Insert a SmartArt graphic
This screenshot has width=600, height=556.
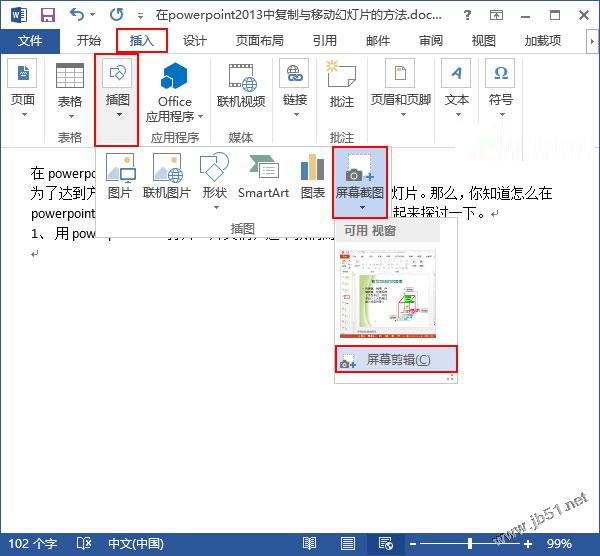[x=263, y=177]
